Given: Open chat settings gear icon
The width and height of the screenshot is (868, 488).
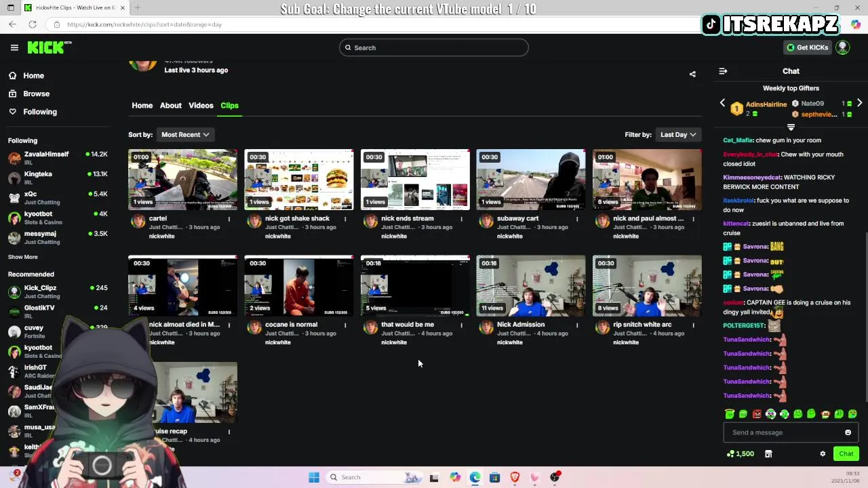Looking at the screenshot, I should coord(823,454).
